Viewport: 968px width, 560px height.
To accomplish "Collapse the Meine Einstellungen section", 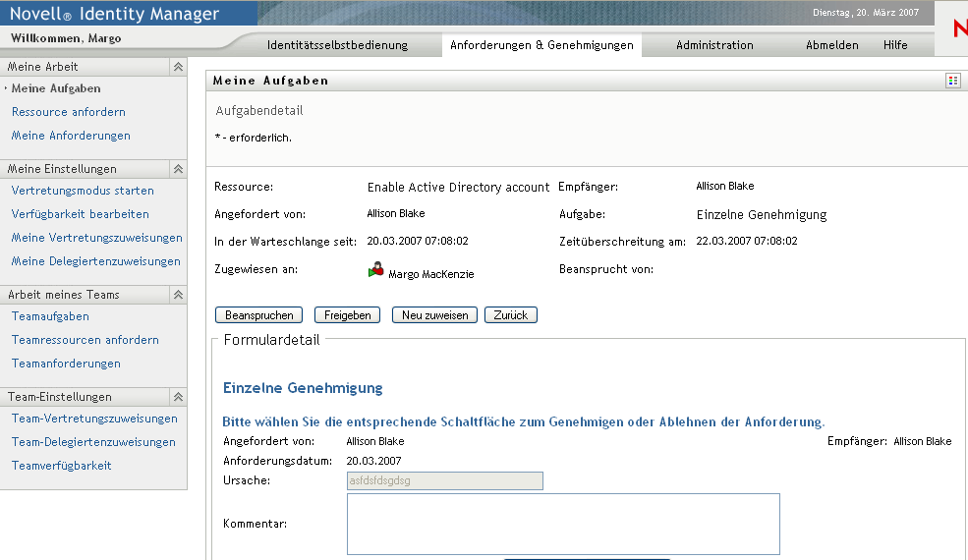I will pos(178,169).
